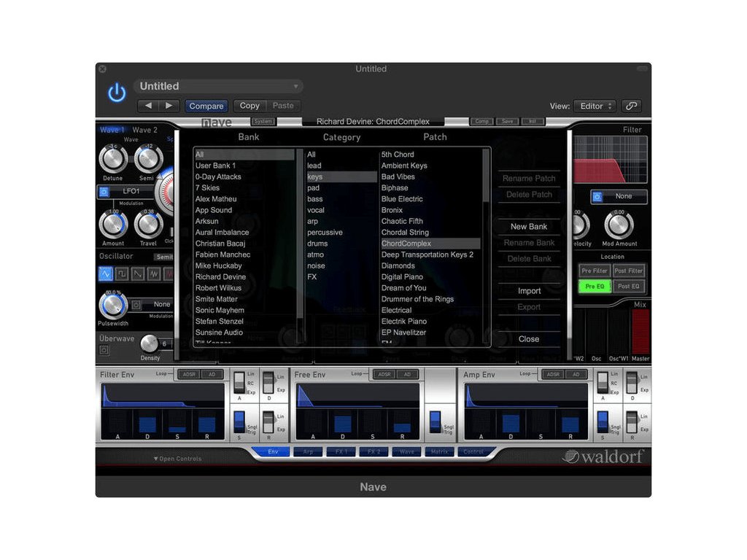Click the Semi knob

148,159
